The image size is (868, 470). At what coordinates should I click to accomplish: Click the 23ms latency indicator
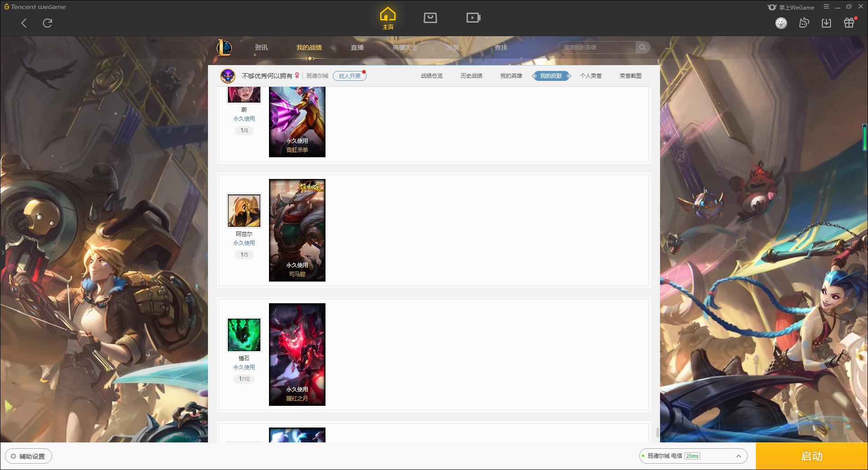coord(692,456)
